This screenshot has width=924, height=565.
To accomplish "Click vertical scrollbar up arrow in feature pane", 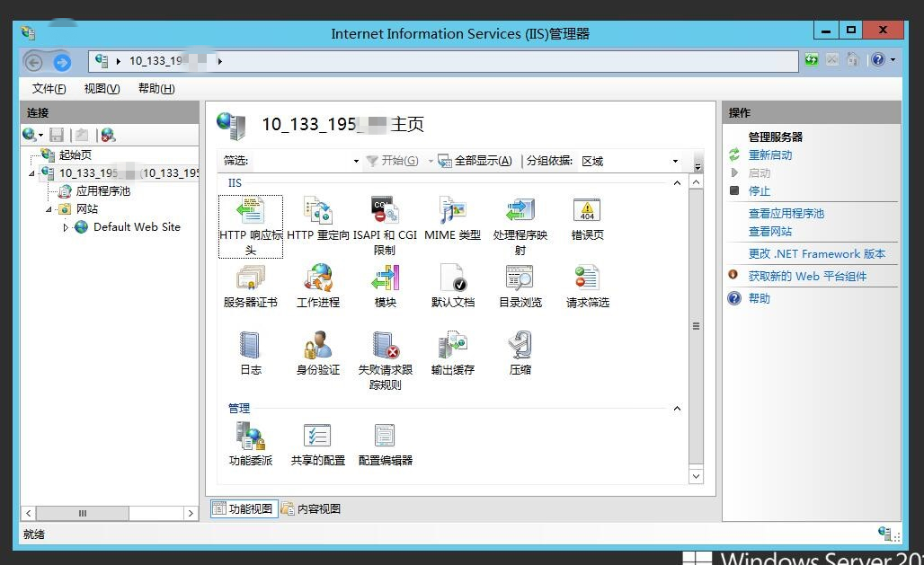I will click(696, 182).
